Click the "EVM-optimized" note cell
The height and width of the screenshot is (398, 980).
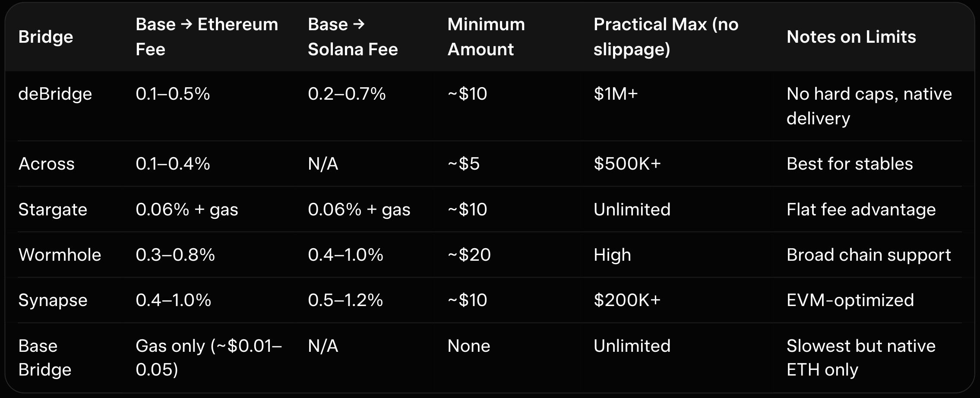point(850,300)
